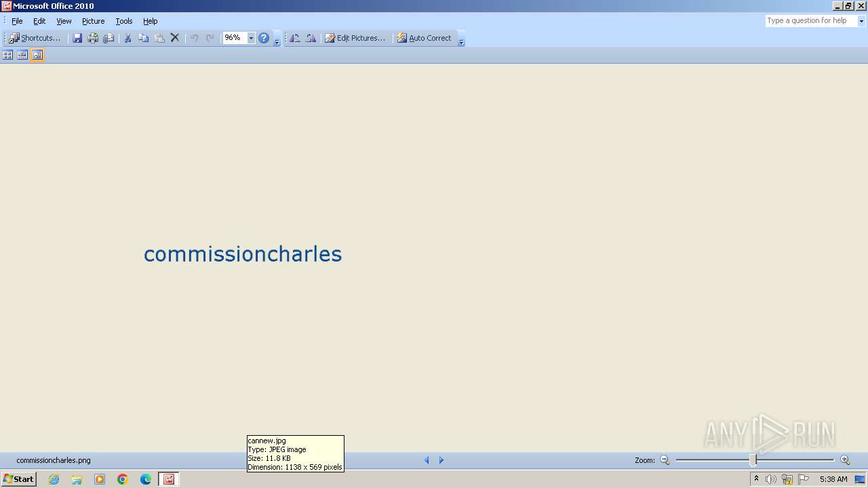Image resolution: width=868 pixels, height=488 pixels.
Task: Click the network tray icon
Action: coord(787,479)
